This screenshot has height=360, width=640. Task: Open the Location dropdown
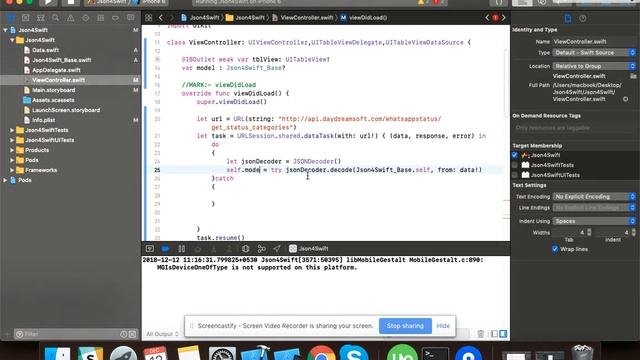tap(594, 66)
